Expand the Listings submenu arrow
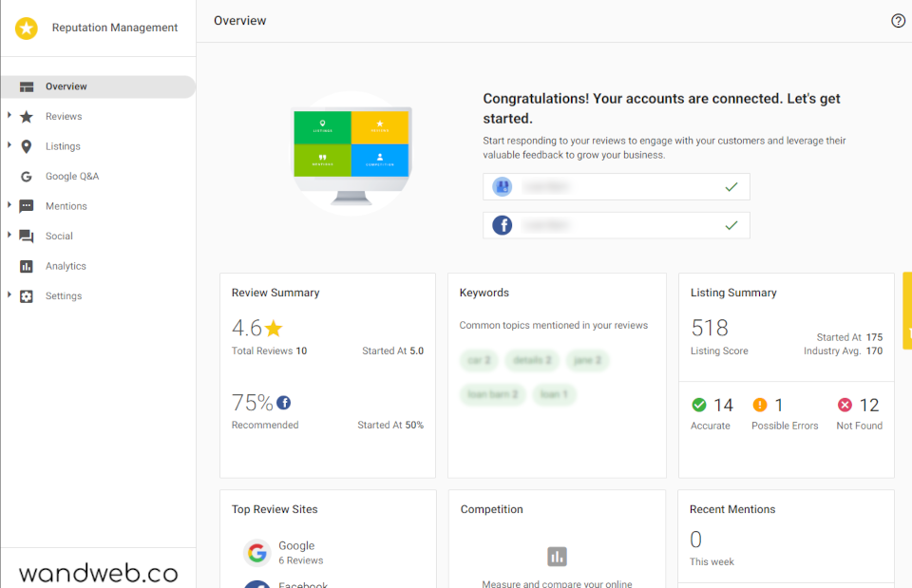The width and height of the screenshot is (912, 588). point(9,146)
